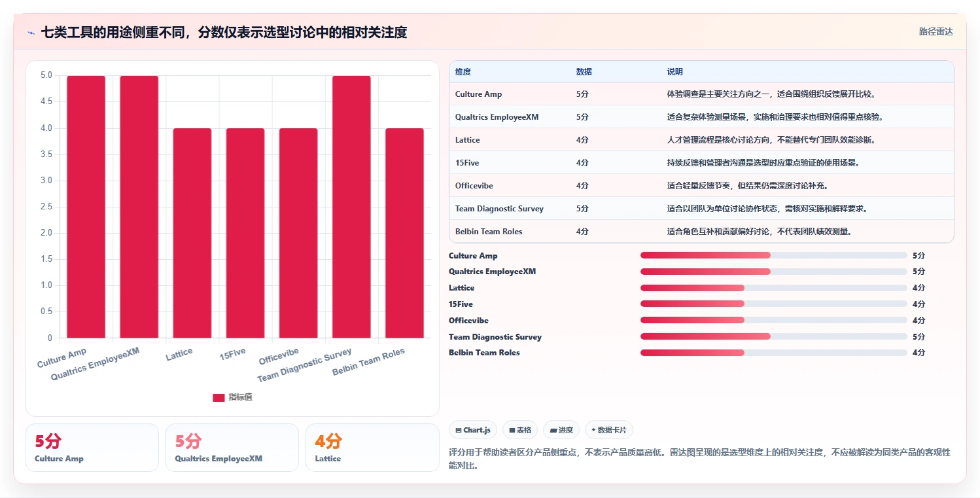Click the Culture Amp label in the progress list
The height and width of the screenshot is (498, 980).
[x=473, y=256]
